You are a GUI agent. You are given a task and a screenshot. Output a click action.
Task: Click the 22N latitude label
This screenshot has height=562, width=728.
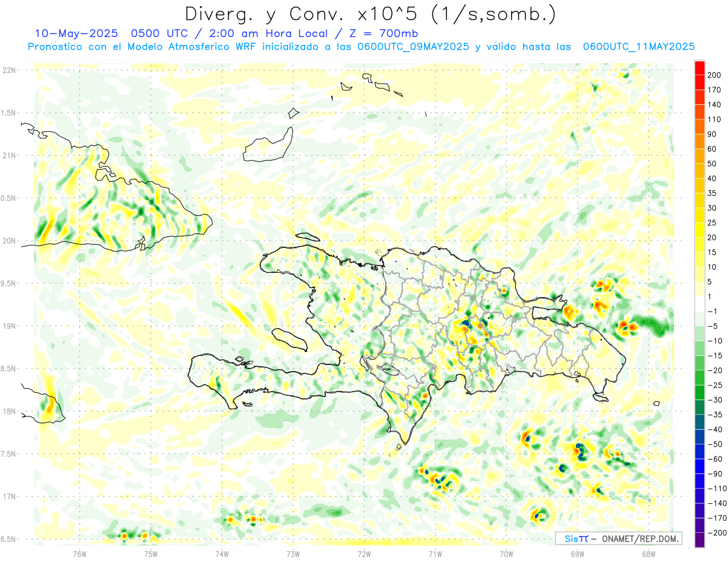pos(9,70)
